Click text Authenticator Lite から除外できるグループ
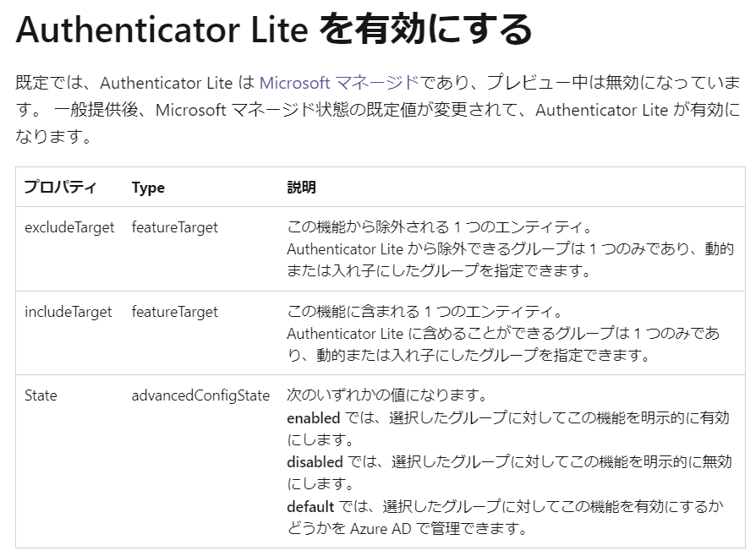The width and height of the screenshot is (756, 556). coord(429,249)
